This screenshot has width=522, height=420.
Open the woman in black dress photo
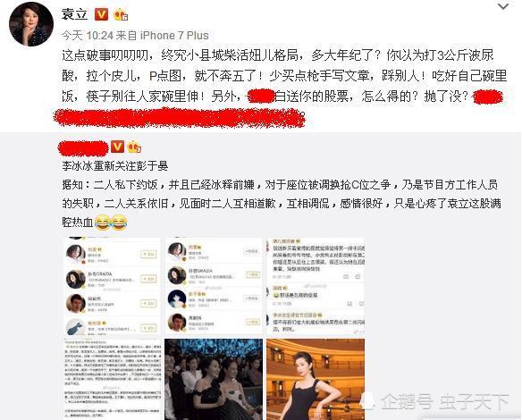coord(316,379)
